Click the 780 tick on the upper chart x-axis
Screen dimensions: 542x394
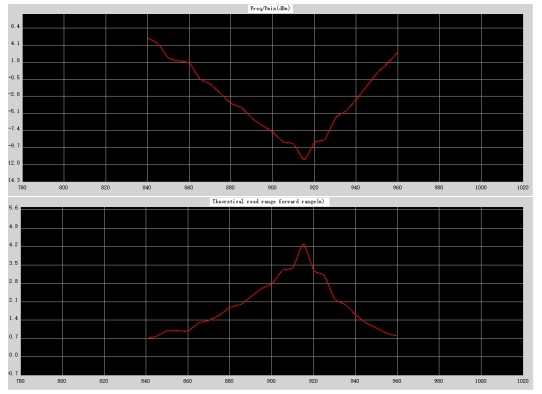click(x=22, y=187)
